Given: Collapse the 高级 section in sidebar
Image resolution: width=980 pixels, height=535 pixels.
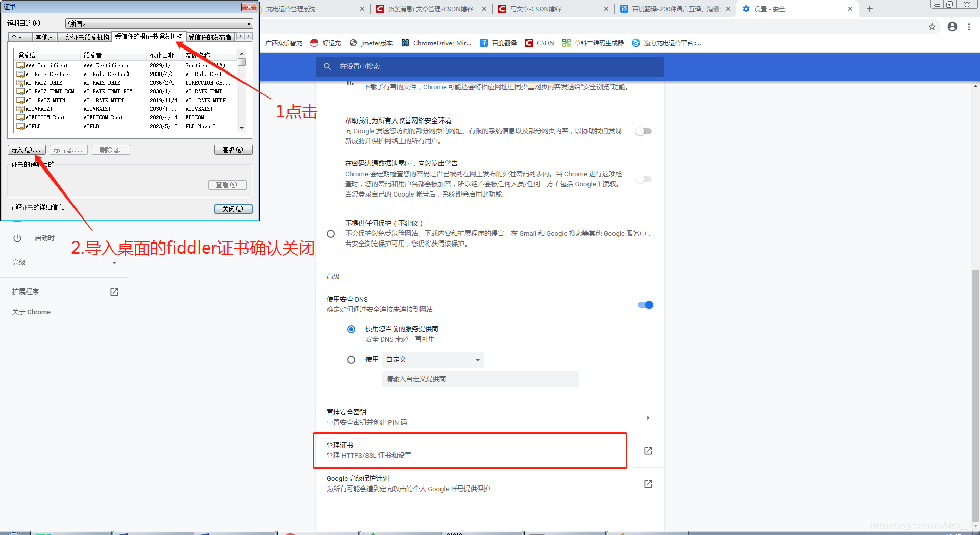Looking at the screenshot, I should [x=114, y=263].
